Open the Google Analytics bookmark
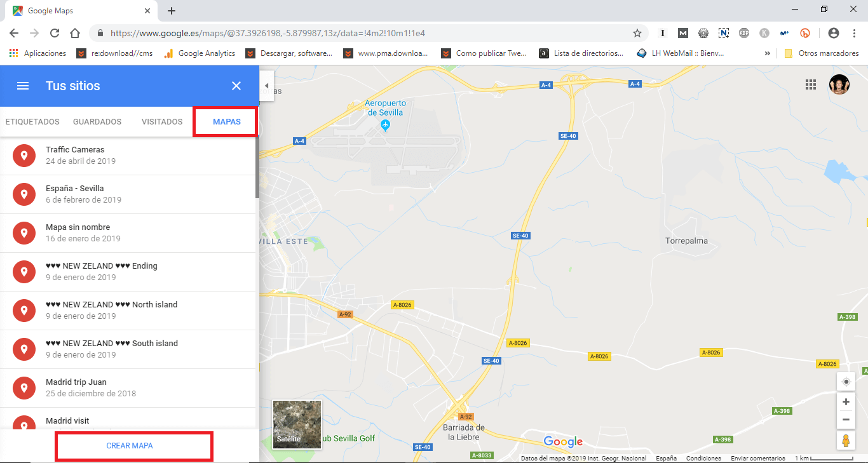This screenshot has width=868, height=463. [x=200, y=53]
